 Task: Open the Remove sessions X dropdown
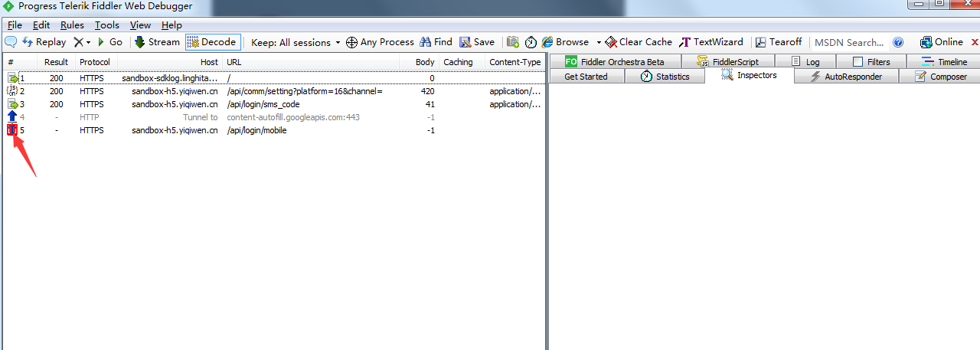(x=82, y=42)
